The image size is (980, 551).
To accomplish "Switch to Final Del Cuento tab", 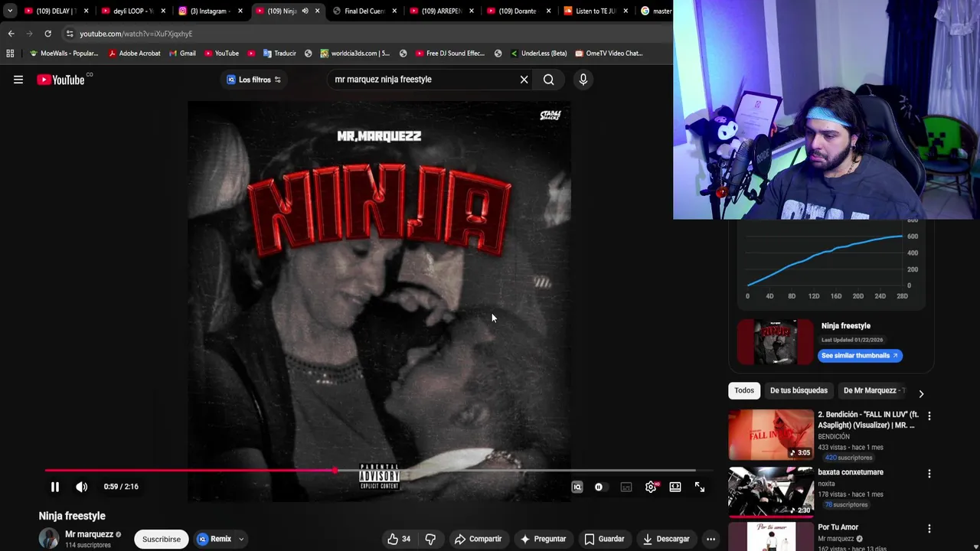I will tap(364, 11).
